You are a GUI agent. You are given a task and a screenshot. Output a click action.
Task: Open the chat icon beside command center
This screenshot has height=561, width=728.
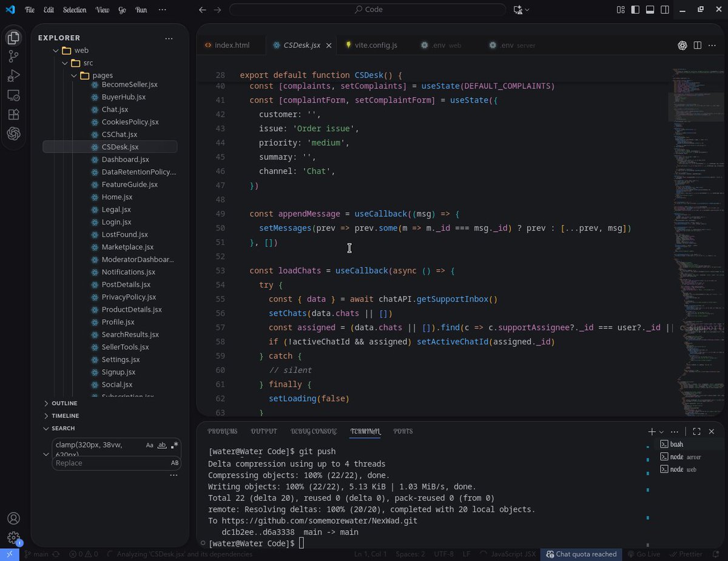518,10
